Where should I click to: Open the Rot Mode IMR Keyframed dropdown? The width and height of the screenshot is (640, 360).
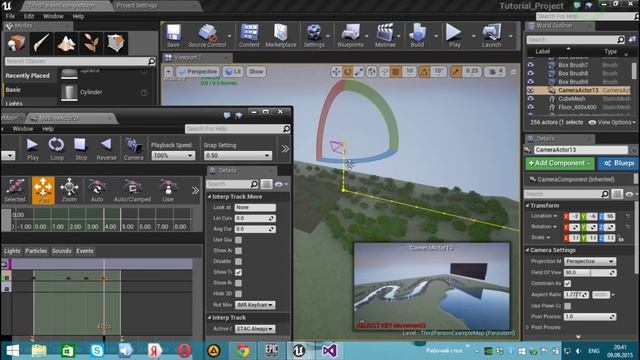pos(255,305)
